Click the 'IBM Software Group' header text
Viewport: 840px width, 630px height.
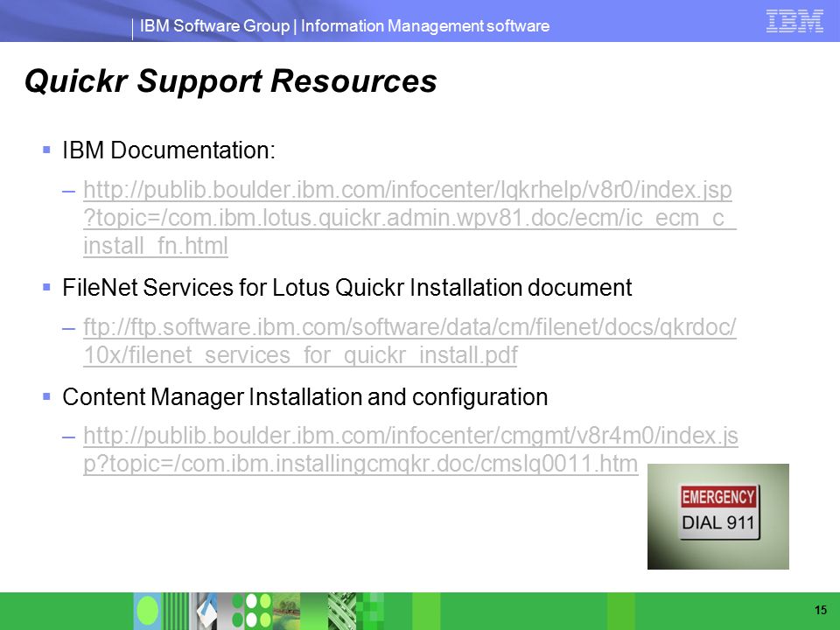tap(214, 25)
